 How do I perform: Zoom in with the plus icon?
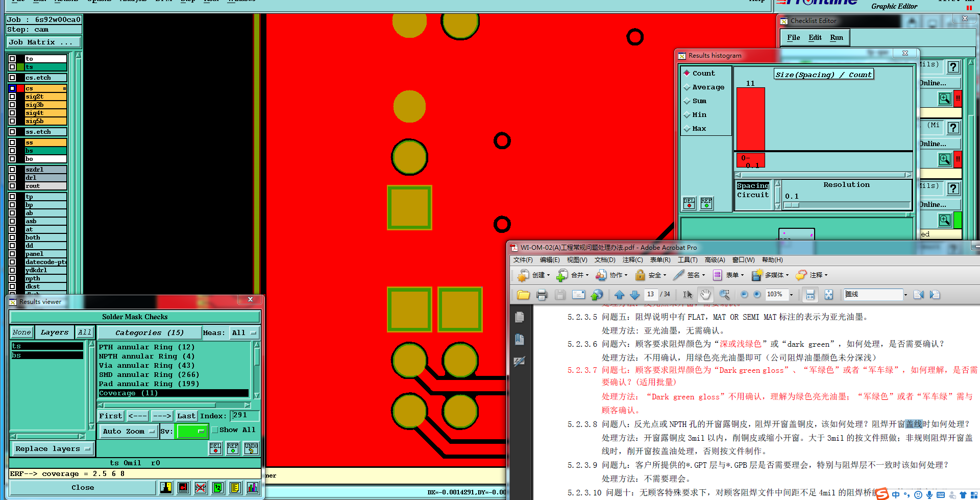[757, 295]
